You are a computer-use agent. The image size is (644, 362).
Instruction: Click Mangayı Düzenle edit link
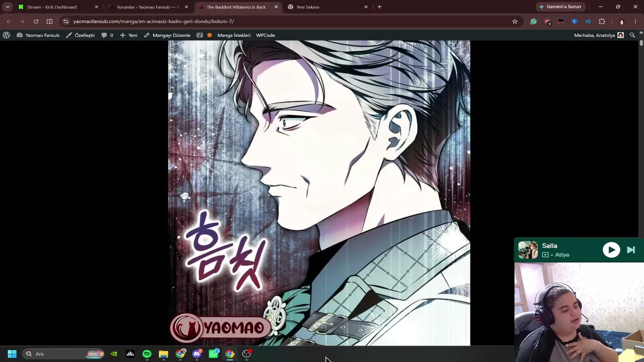click(x=167, y=35)
